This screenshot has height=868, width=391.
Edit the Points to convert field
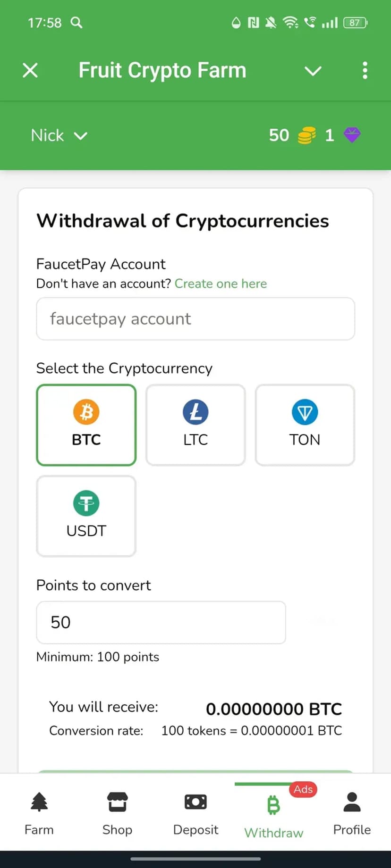point(161,622)
